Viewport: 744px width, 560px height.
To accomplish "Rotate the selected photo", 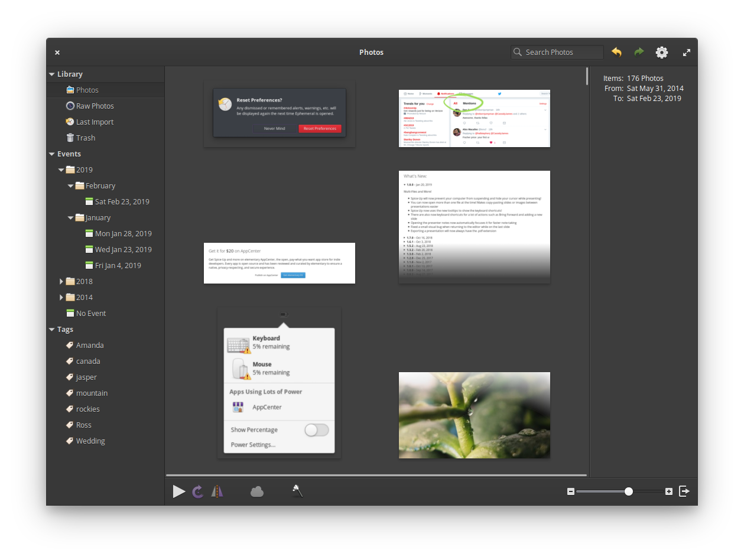I will coord(198,491).
